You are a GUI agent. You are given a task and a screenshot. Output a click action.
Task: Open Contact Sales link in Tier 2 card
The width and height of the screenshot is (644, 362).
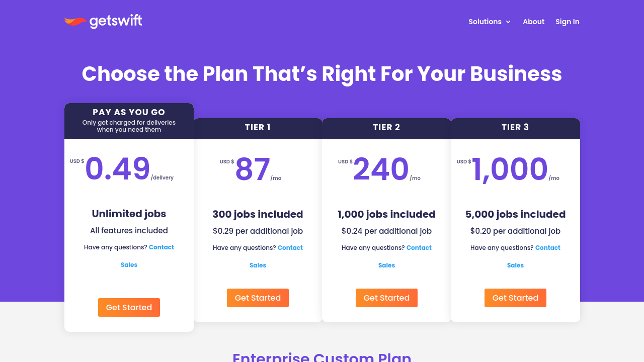click(x=419, y=248)
